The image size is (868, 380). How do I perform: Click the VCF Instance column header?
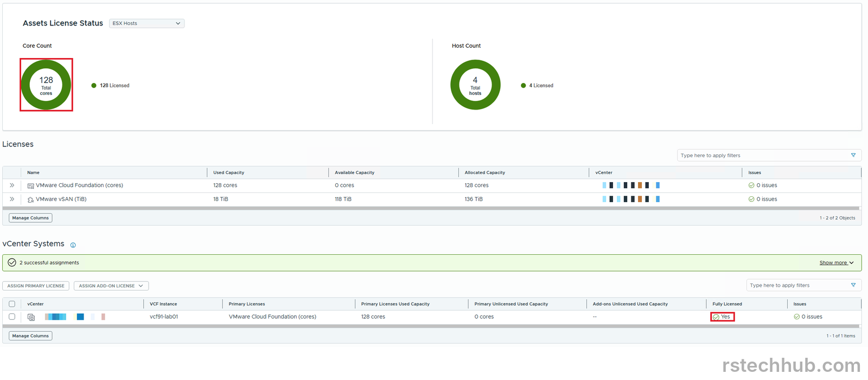tap(163, 304)
